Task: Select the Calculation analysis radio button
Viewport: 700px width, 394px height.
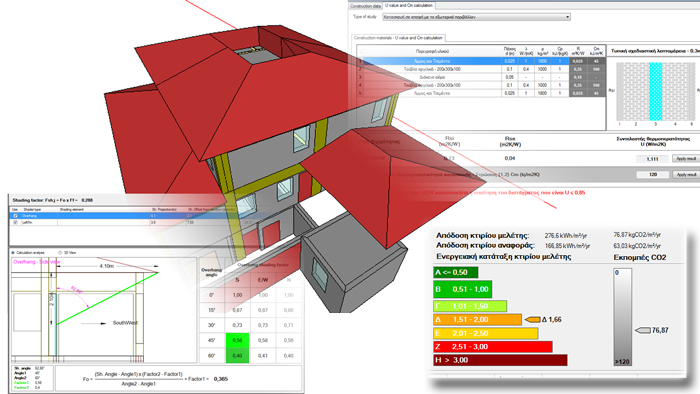Action: (13, 253)
